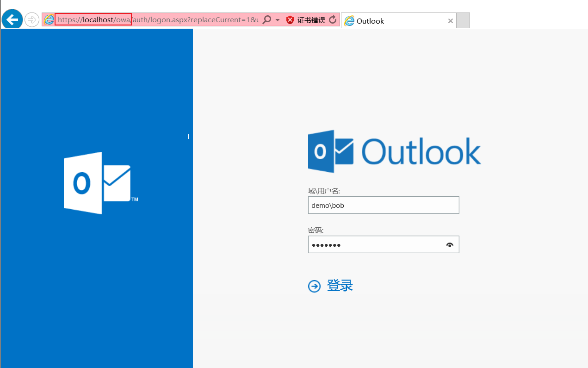588x368 pixels.
Task: Open the search provider dropdown arrow
Action: (x=277, y=19)
